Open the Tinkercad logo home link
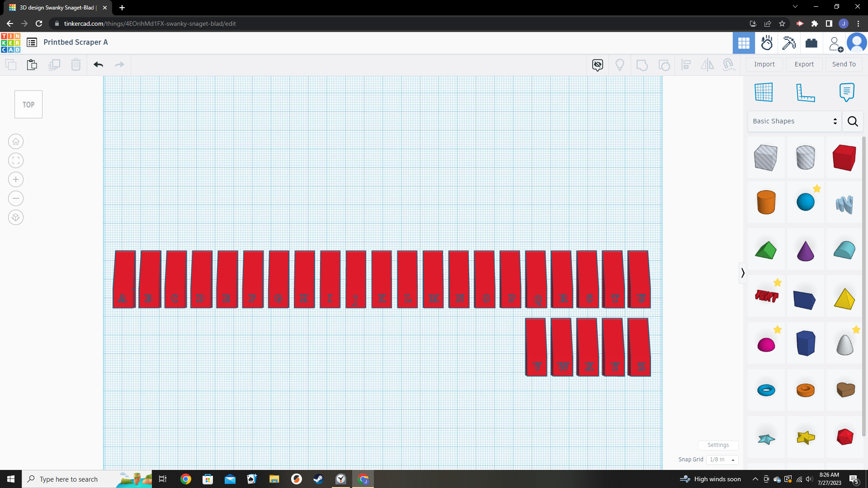Viewport: 868px width, 488px height. pos(10,43)
